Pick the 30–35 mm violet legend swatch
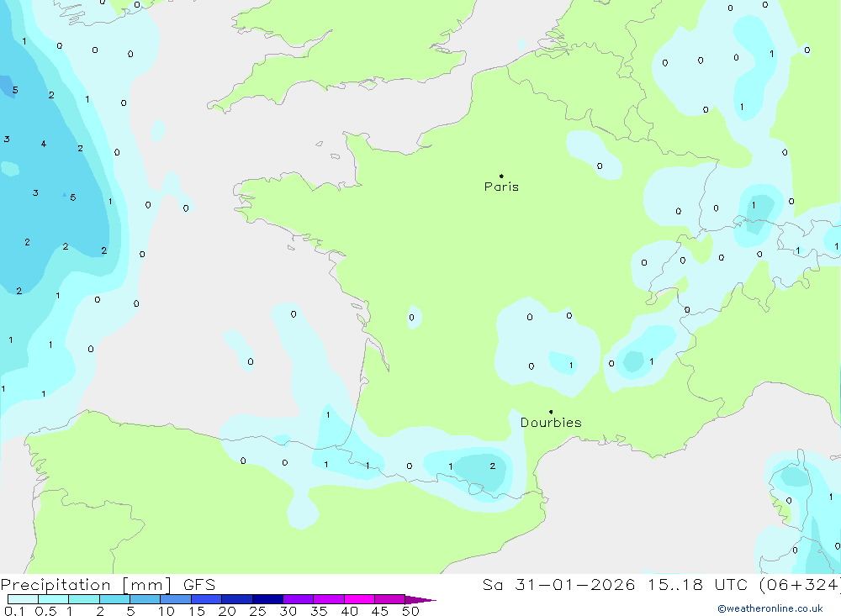The height and width of the screenshot is (616, 841). click(x=299, y=599)
